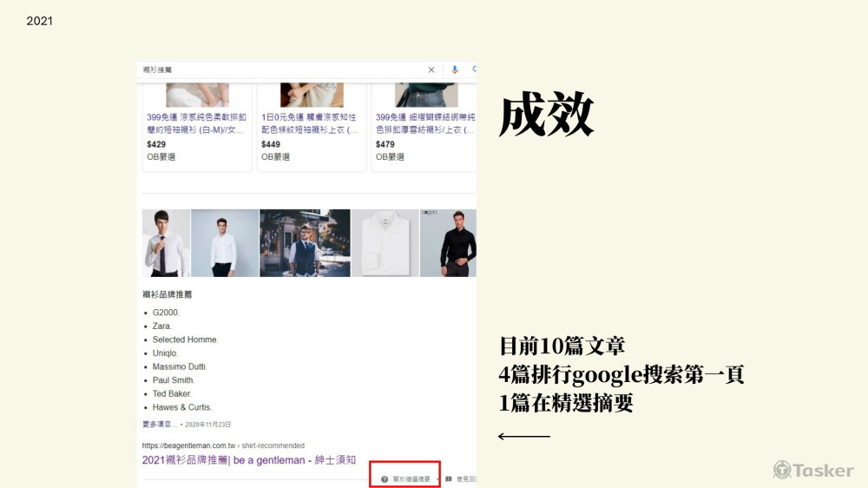Screen dimensions: 868x488
Task: Click the 關於精選摘要 link text
Action: tap(411, 479)
